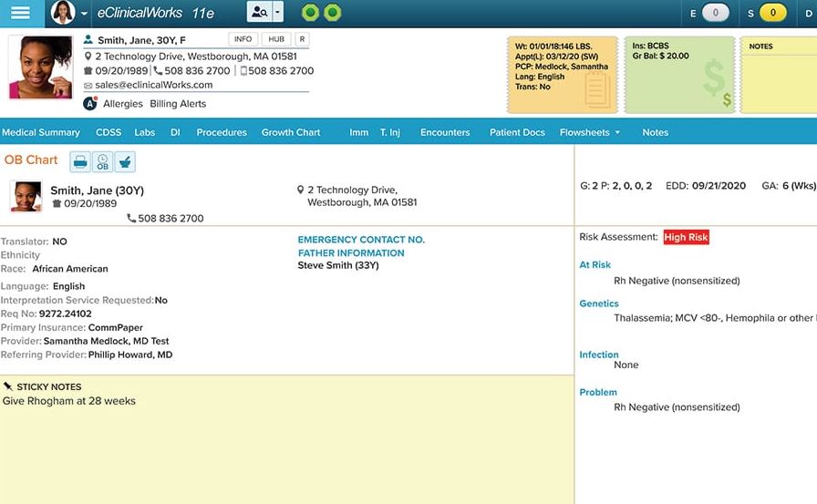Open the Encounters tab
The width and height of the screenshot is (817, 504).
pos(445,132)
